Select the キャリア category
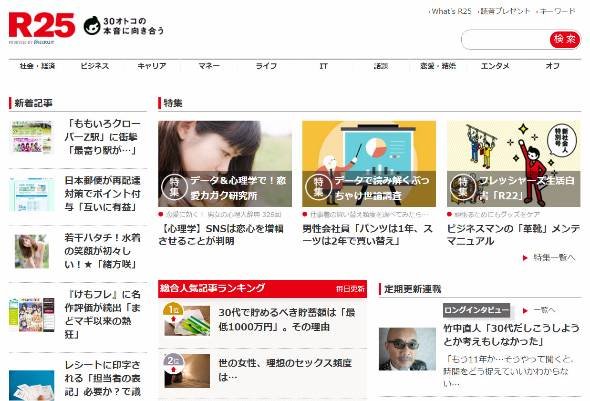590x401 pixels. pos(152,66)
